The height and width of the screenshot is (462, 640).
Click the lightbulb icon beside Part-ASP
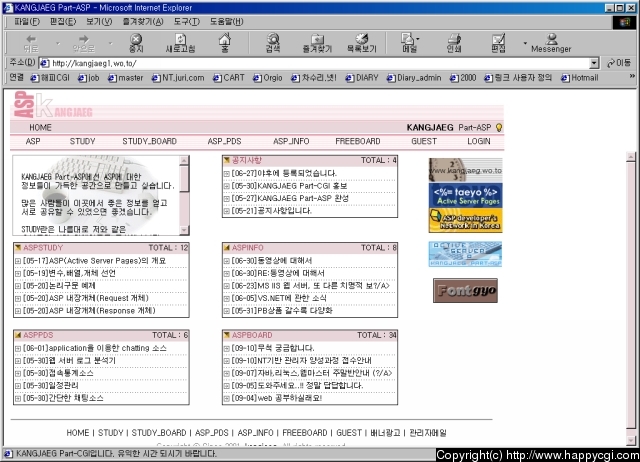[498, 127]
